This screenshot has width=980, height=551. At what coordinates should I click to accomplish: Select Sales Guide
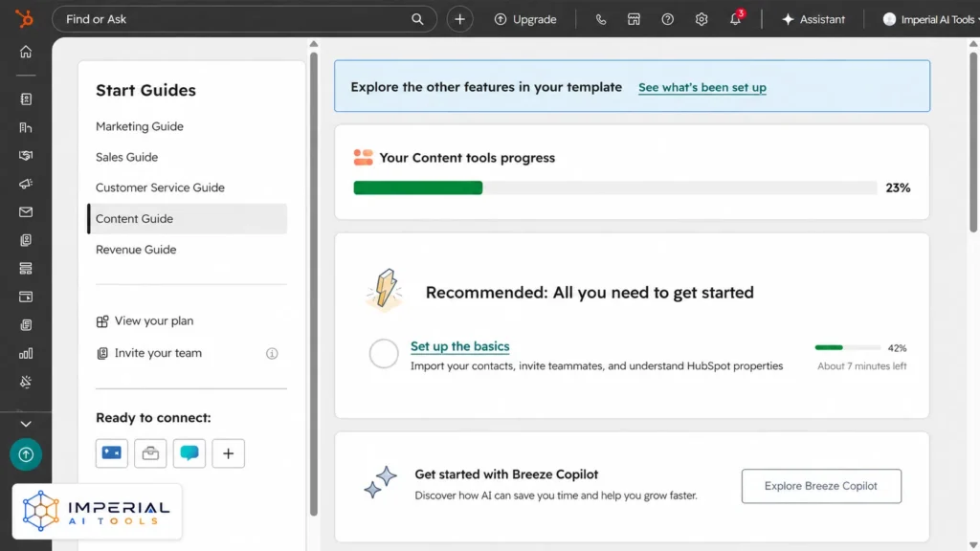tap(127, 157)
